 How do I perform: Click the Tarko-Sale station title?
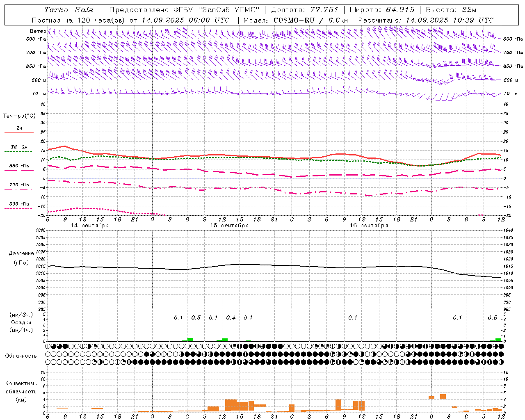coord(69,10)
